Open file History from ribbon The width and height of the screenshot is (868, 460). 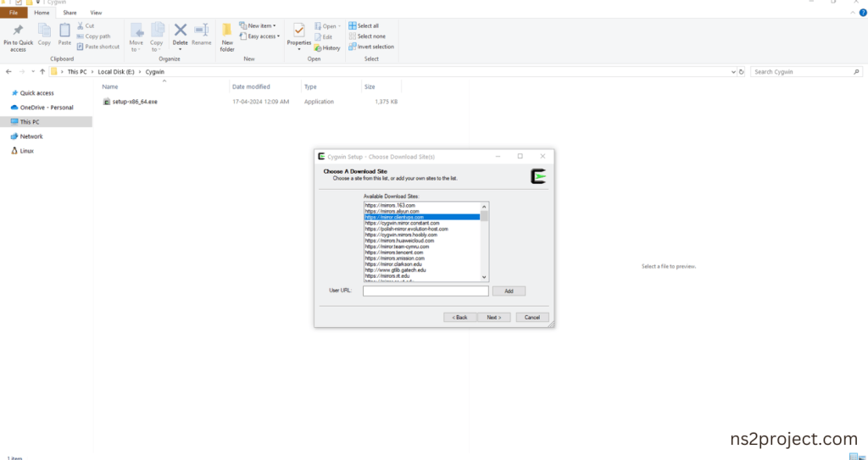point(327,47)
